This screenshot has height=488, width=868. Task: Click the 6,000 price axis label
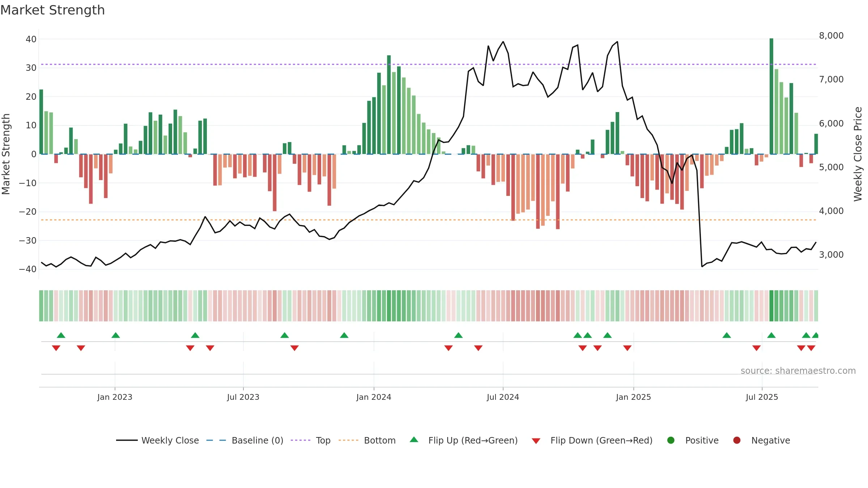tap(831, 124)
